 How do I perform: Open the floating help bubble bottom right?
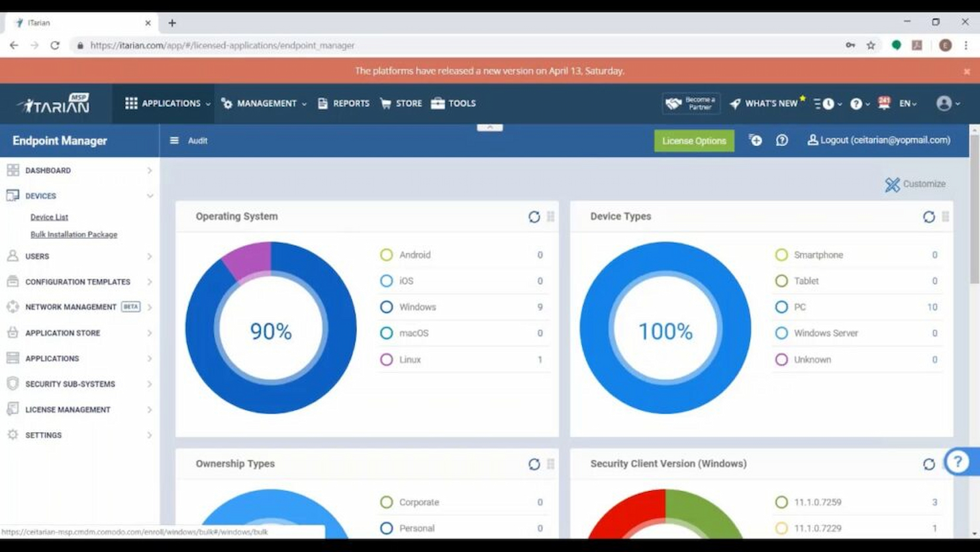(x=958, y=462)
